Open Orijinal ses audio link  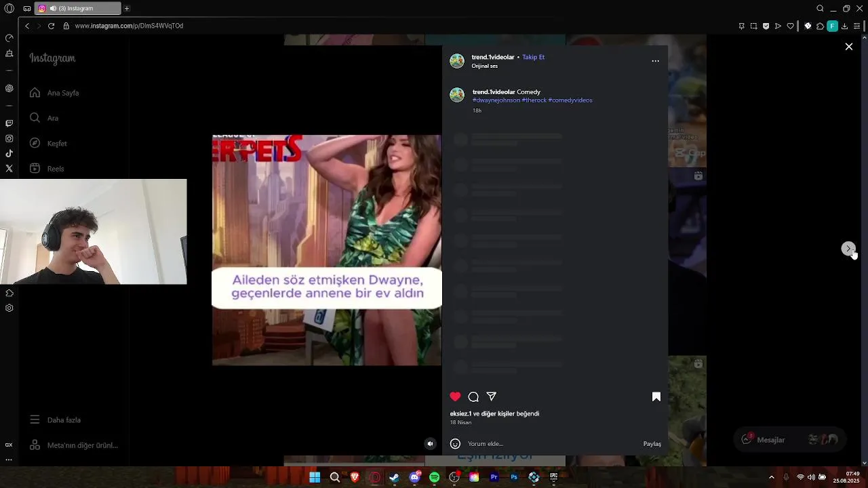pos(485,66)
